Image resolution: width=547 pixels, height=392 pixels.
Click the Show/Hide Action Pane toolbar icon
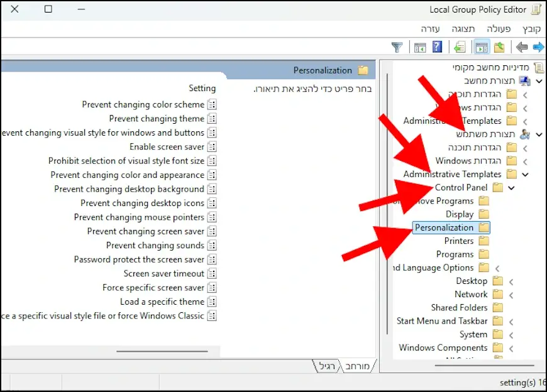pyautogui.click(x=420, y=47)
